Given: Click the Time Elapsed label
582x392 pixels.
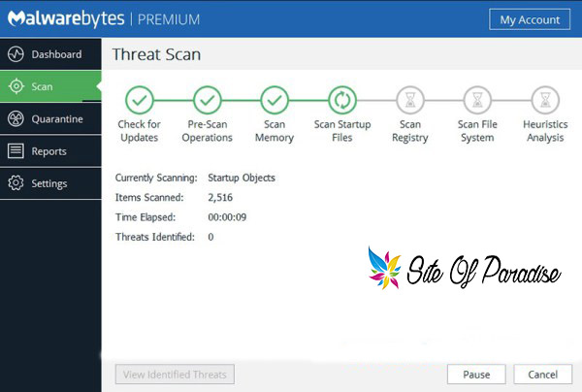Looking at the screenshot, I should pos(145,217).
